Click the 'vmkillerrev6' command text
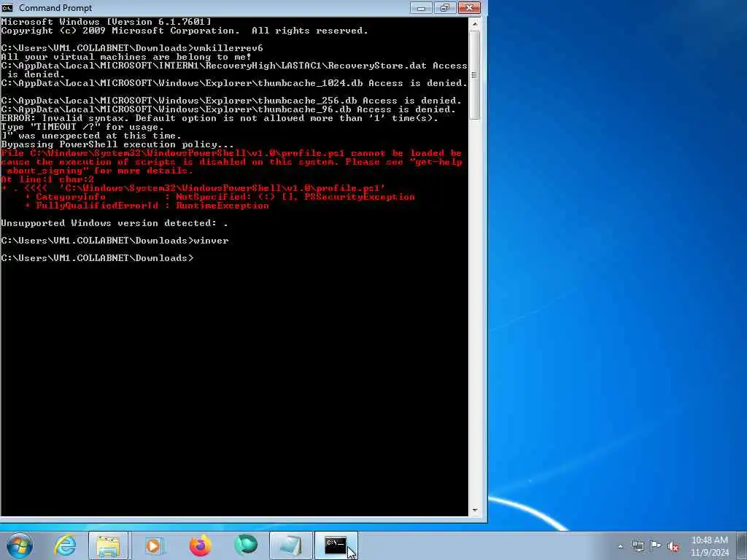The width and height of the screenshot is (747, 560). tap(228, 48)
